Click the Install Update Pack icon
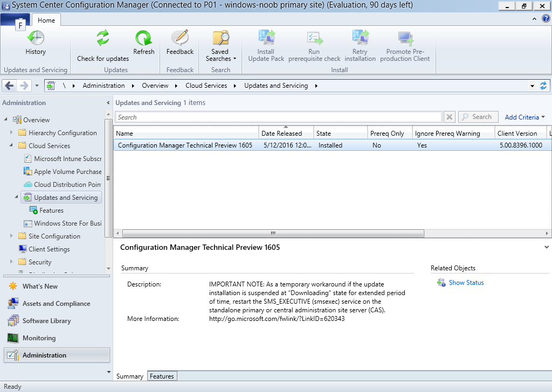Viewport: 552px width, 392px height. [x=266, y=38]
